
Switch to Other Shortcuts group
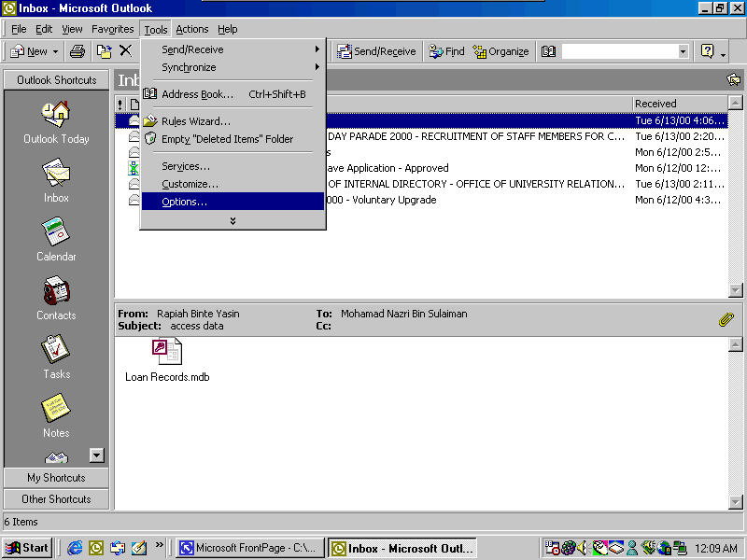[x=56, y=499]
